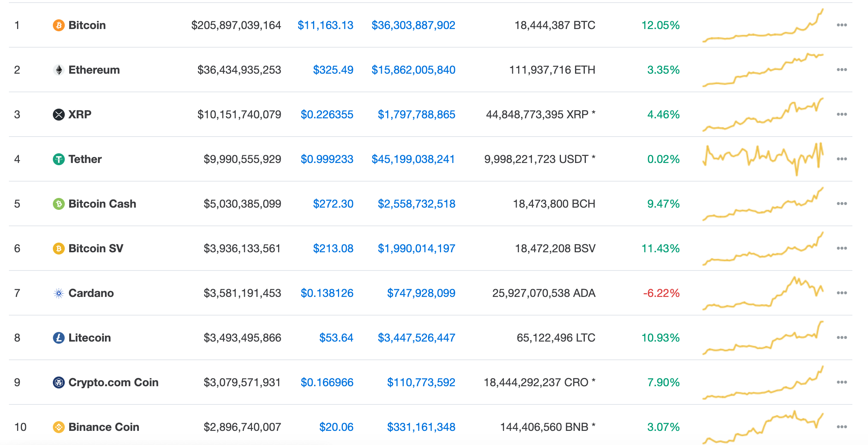This screenshot has height=445, width=868.
Task: Open the Bitcoin SV name link
Action: click(x=96, y=249)
